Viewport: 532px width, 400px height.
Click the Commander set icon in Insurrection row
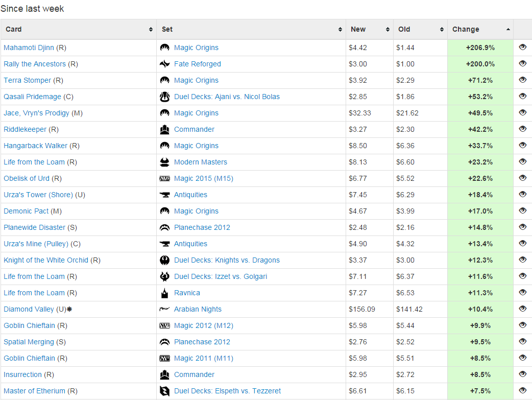tap(164, 374)
